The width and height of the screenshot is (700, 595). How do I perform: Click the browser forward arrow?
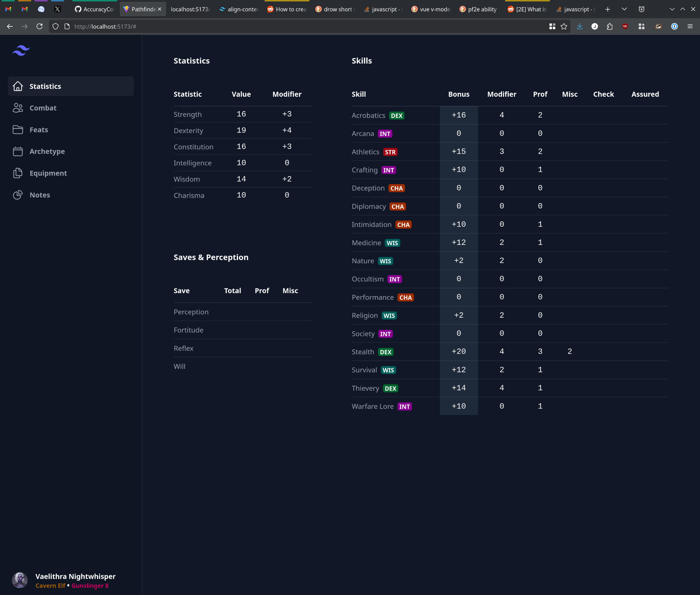pos(25,26)
